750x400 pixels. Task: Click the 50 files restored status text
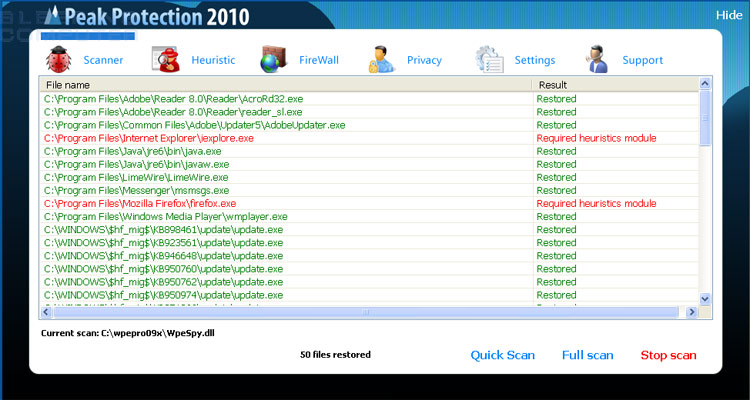pyautogui.click(x=335, y=355)
